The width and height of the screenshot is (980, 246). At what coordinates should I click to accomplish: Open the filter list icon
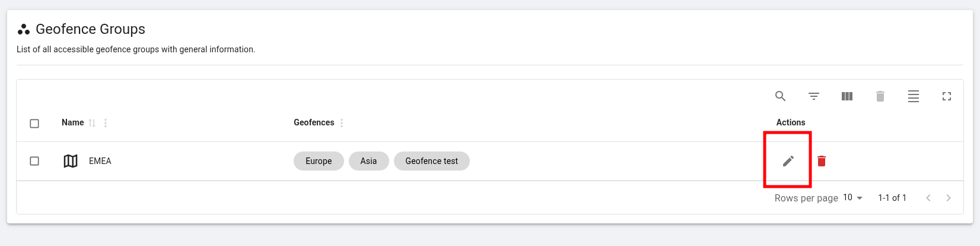click(814, 96)
